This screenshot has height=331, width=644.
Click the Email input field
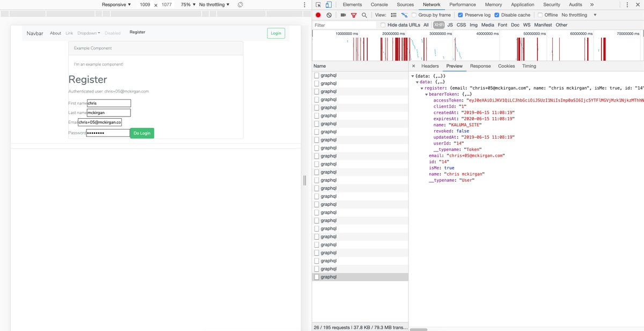point(100,123)
